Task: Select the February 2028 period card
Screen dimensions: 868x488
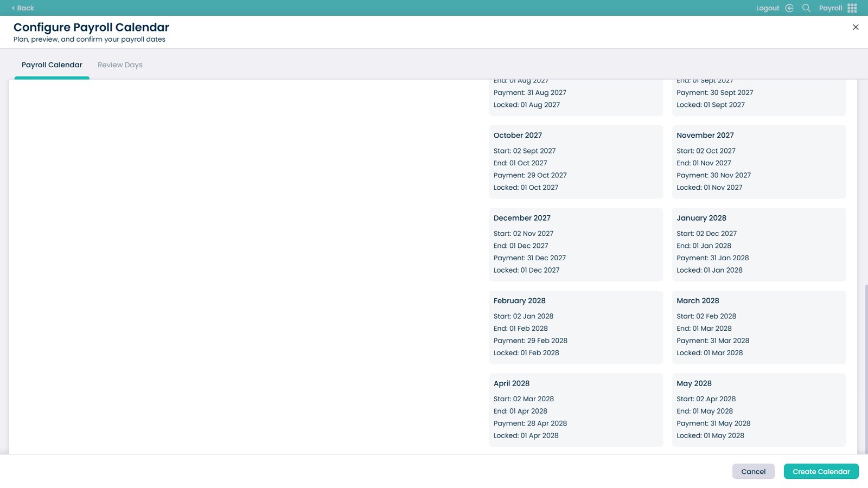Action: pyautogui.click(x=576, y=327)
